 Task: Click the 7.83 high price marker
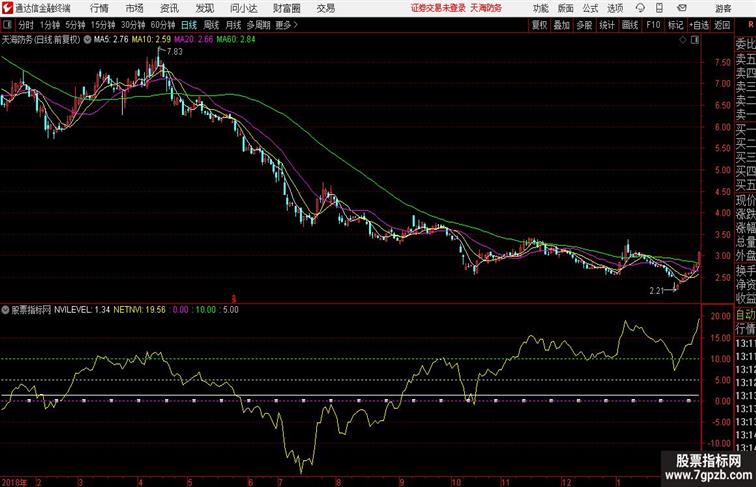point(175,52)
